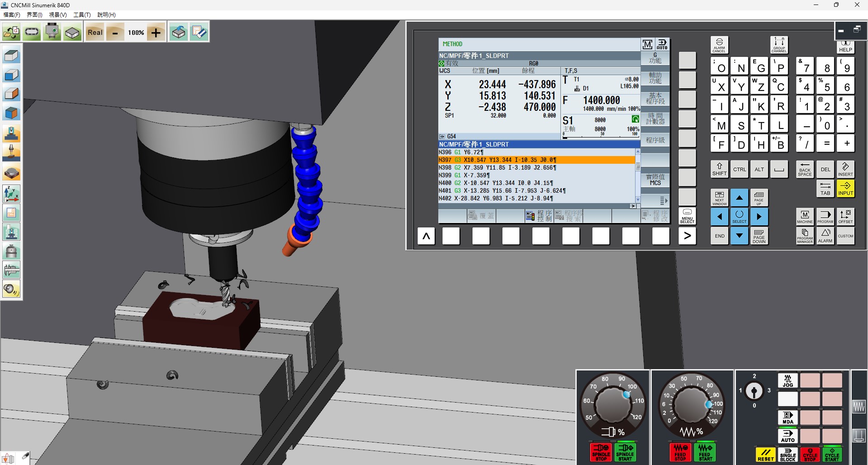The height and width of the screenshot is (465, 868).
Task: Open the G-code file icon in toolbar
Action: pyautogui.click(x=11, y=32)
